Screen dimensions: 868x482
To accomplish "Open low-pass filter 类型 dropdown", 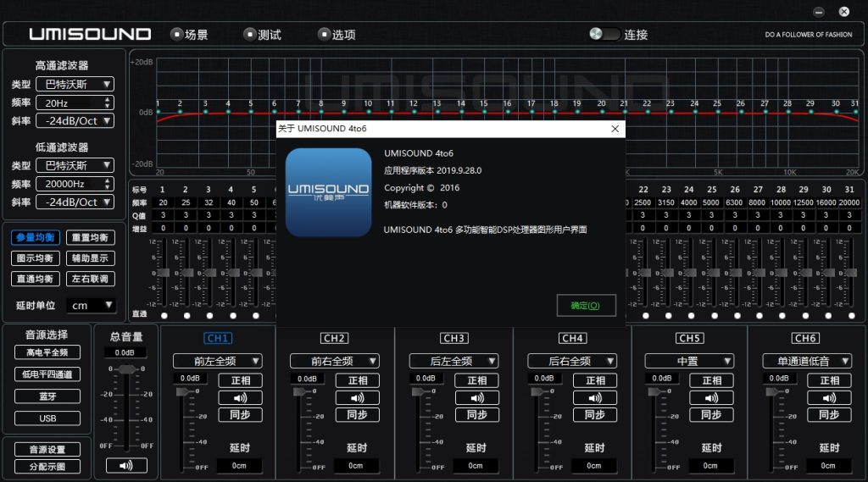I will click(x=75, y=165).
